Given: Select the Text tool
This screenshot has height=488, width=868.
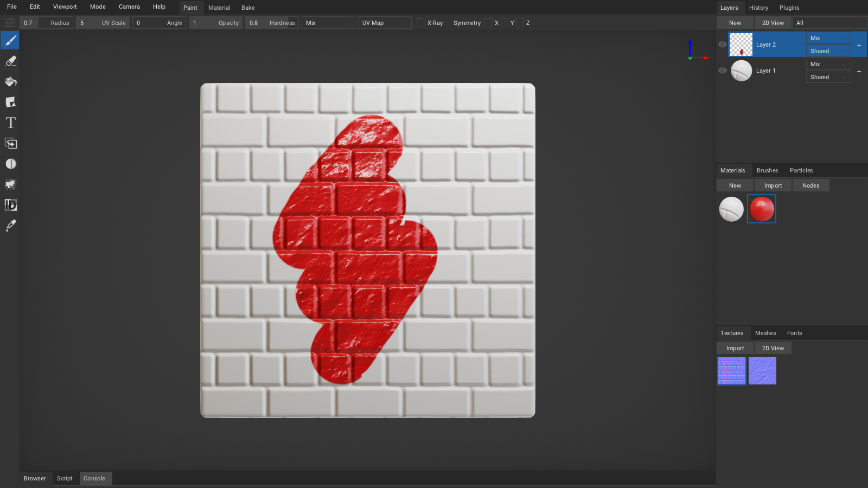Looking at the screenshot, I should click(10, 123).
